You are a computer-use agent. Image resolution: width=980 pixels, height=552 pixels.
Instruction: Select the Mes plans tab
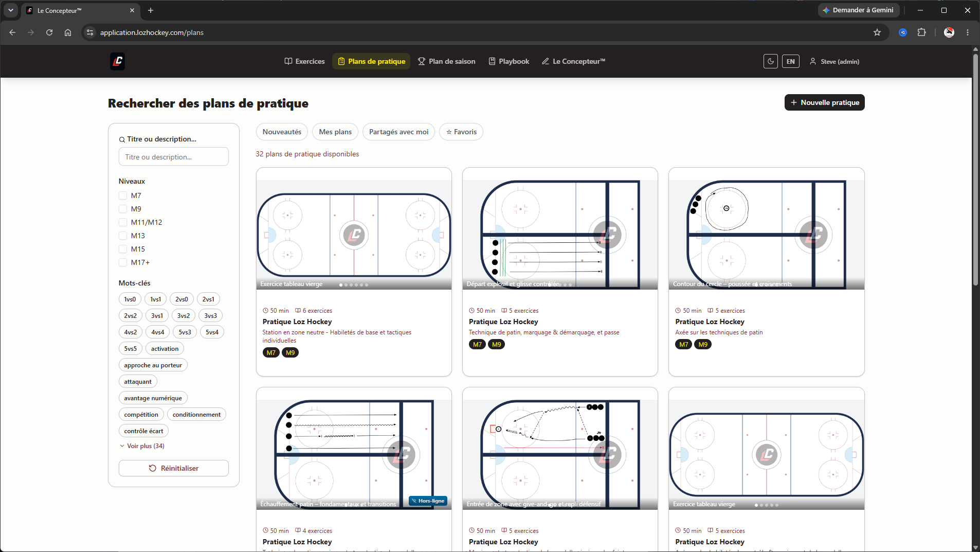click(335, 132)
